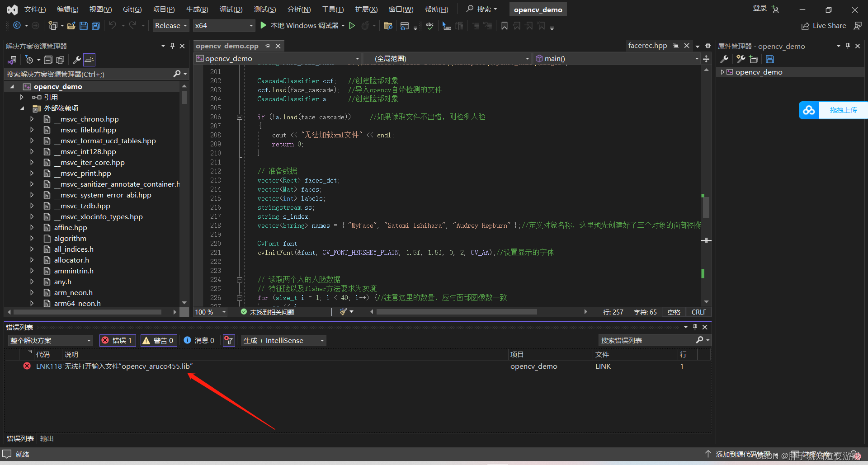Save the current file with disk icon
This screenshot has width=868, height=465.
tap(84, 26)
